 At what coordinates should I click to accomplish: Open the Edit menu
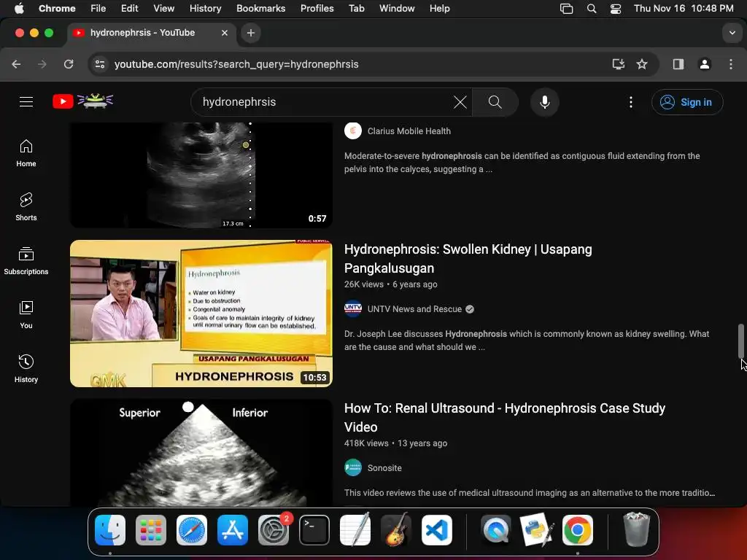(129, 9)
